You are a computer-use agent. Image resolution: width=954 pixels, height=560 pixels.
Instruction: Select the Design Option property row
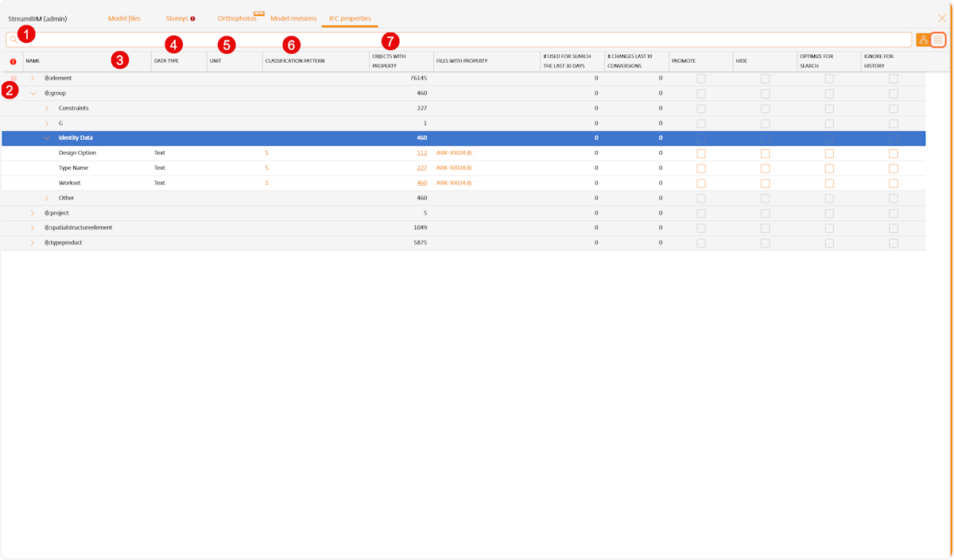463,153
